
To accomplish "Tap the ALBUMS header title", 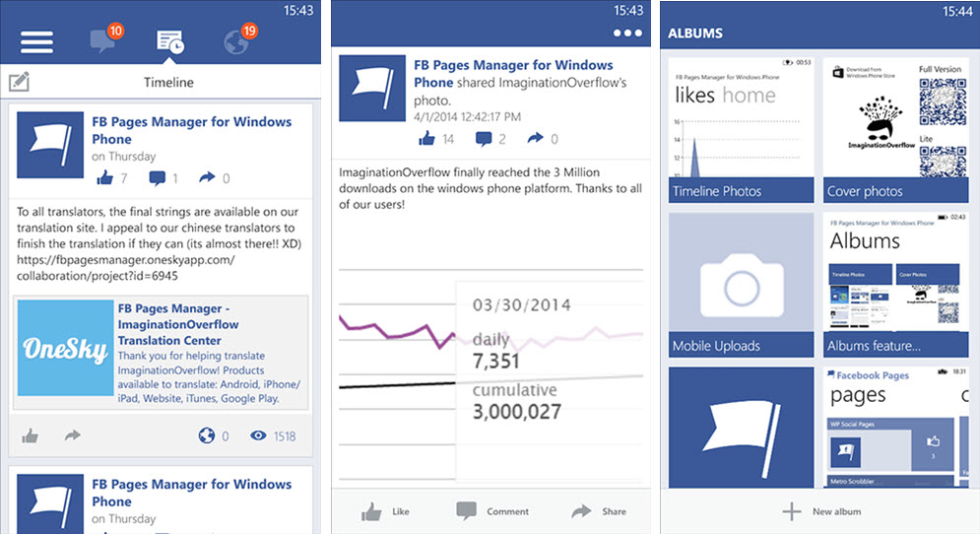I will coord(695,33).
